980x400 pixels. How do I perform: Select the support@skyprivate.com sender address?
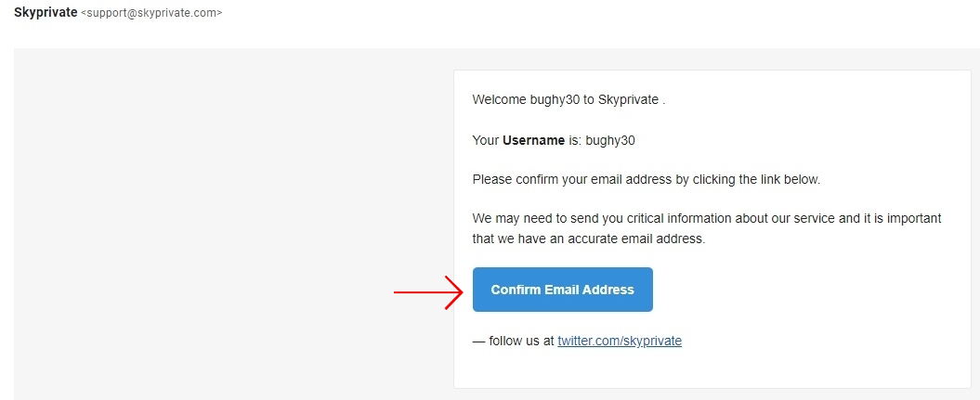click(x=151, y=12)
